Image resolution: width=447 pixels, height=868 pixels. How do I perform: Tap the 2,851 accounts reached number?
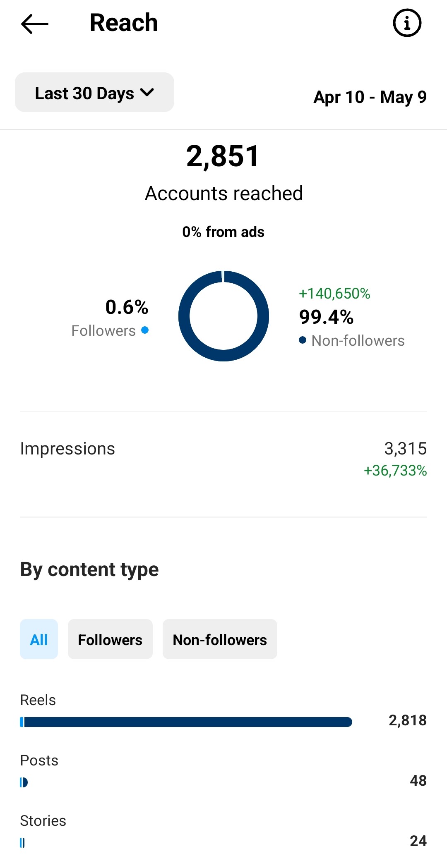(x=223, y=156)
